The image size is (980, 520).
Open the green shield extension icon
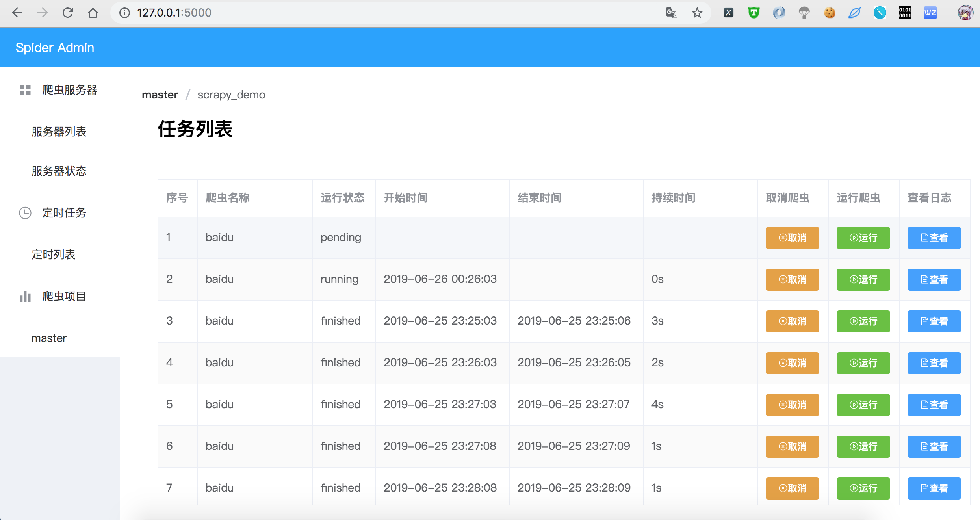754,13
